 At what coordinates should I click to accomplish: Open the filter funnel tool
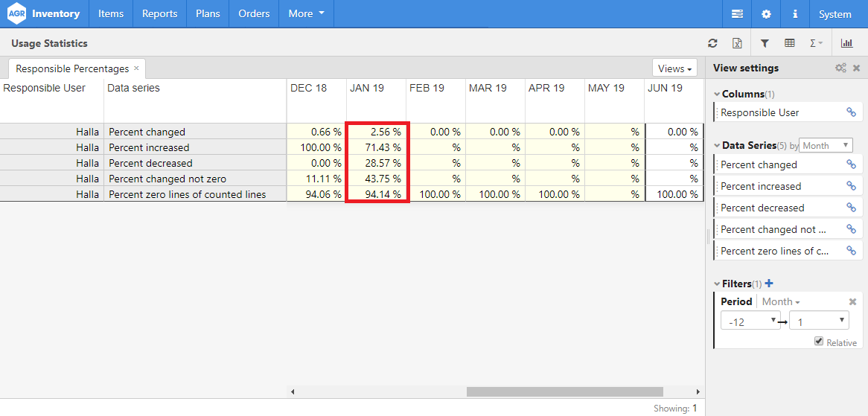click(x=765, y=44)
